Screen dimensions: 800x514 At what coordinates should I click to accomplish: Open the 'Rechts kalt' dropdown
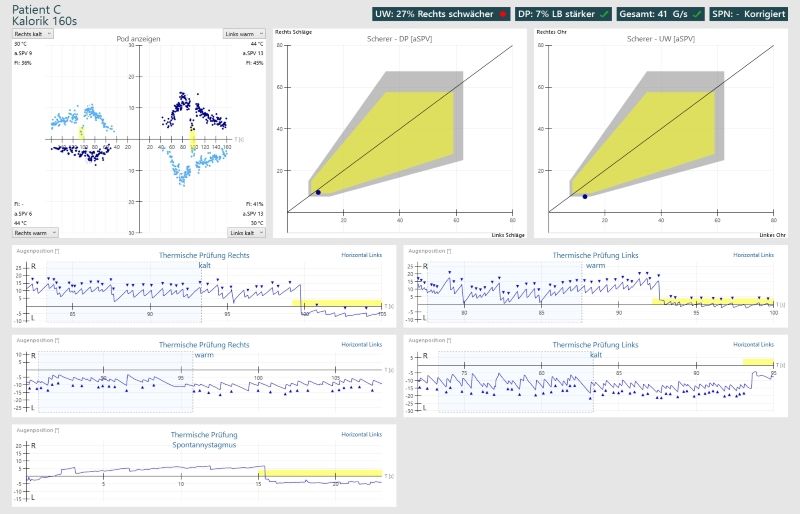[33, 33]
